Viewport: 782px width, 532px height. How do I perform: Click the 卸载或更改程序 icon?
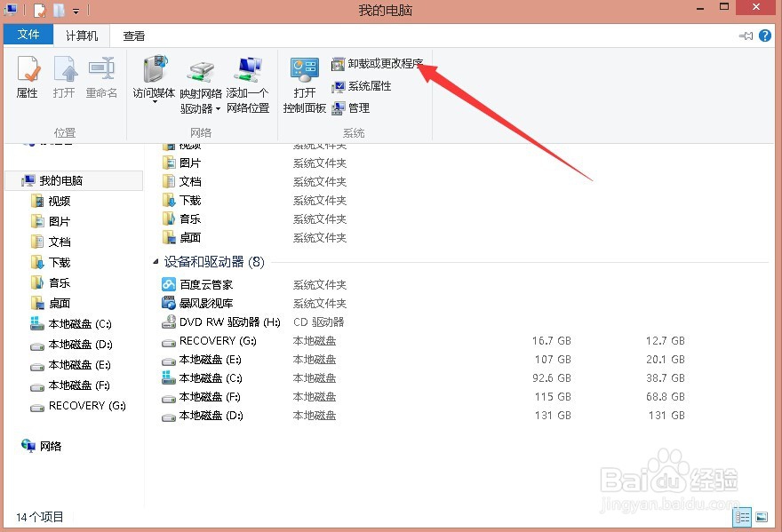(377, 63)
